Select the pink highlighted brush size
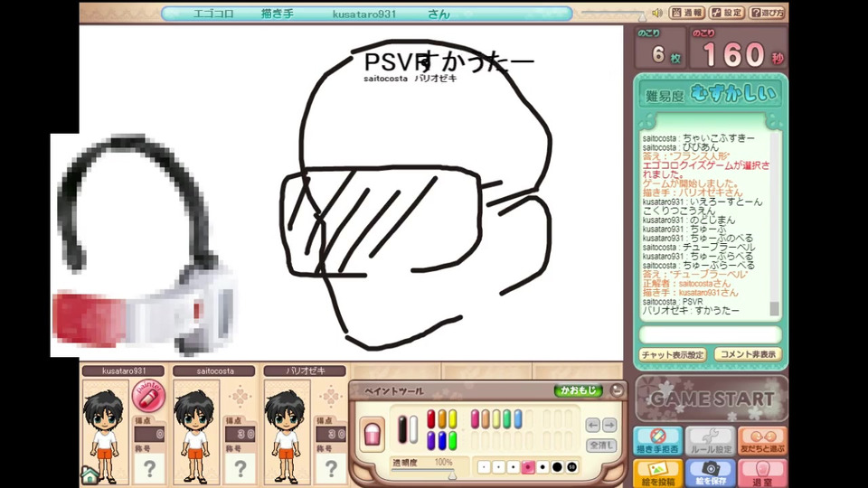Screen dimensions: 868x488 click(528, 467)
